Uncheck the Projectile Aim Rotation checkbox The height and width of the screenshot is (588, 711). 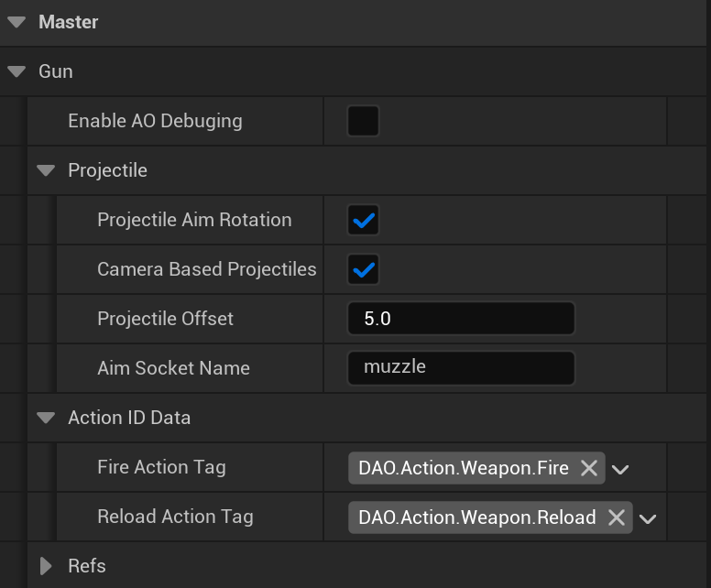[364, 221]
